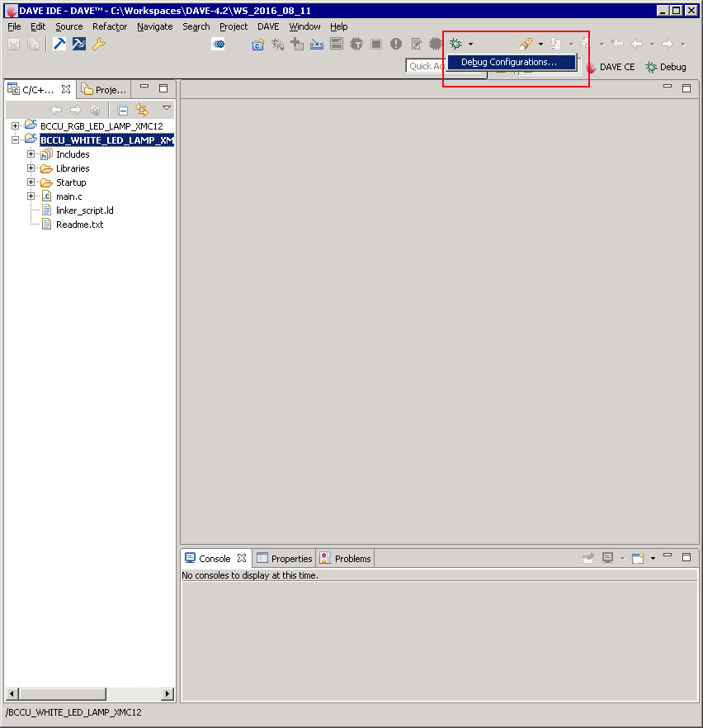Click the Last Edit Location icon
Viewport: 703px width, 728px height.
click(616, 44)
